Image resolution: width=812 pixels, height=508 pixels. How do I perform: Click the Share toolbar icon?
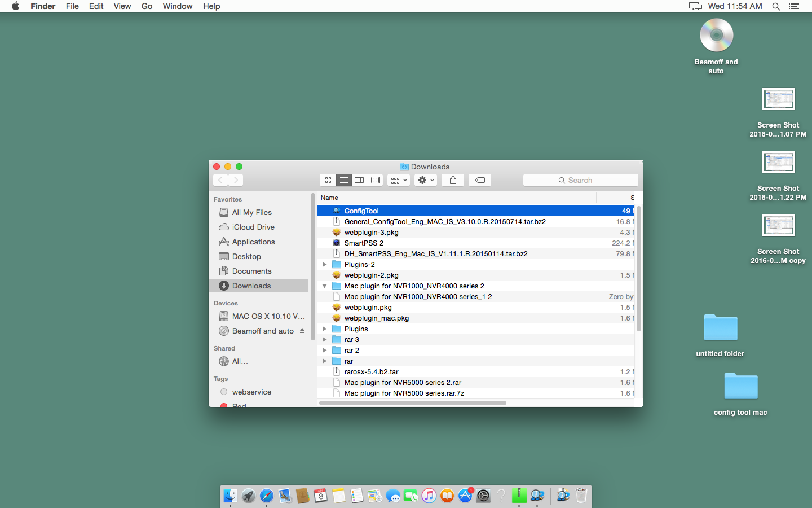click(453, 180)
